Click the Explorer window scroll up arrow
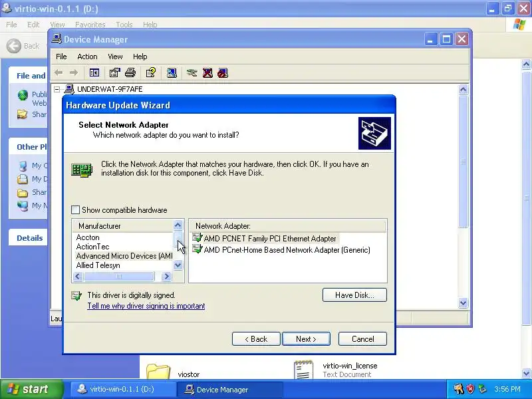 pyautogui.click(x=526, y=64)
